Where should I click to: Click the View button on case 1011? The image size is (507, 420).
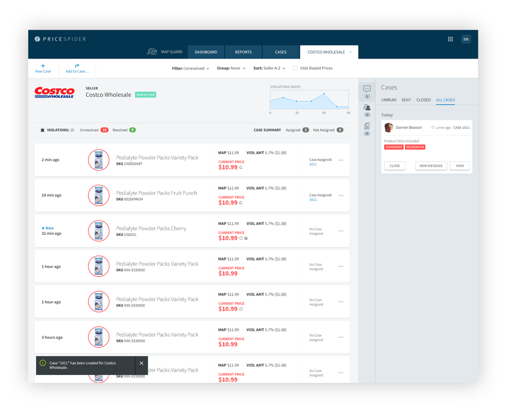[460, 166]
